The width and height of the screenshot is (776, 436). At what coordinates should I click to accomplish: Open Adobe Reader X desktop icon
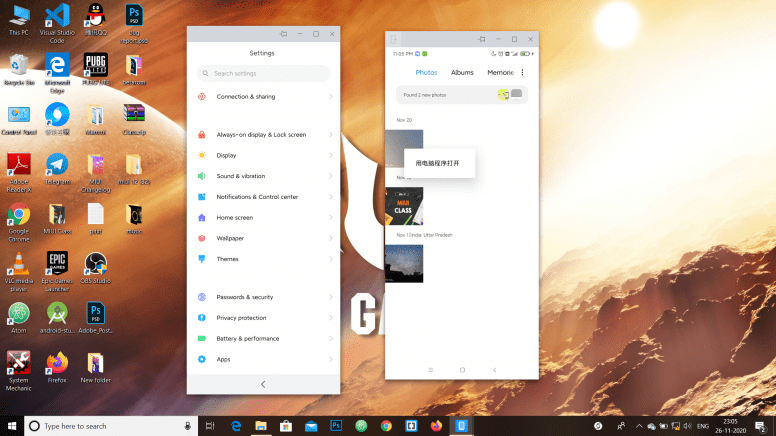click(x=19, y=172)
